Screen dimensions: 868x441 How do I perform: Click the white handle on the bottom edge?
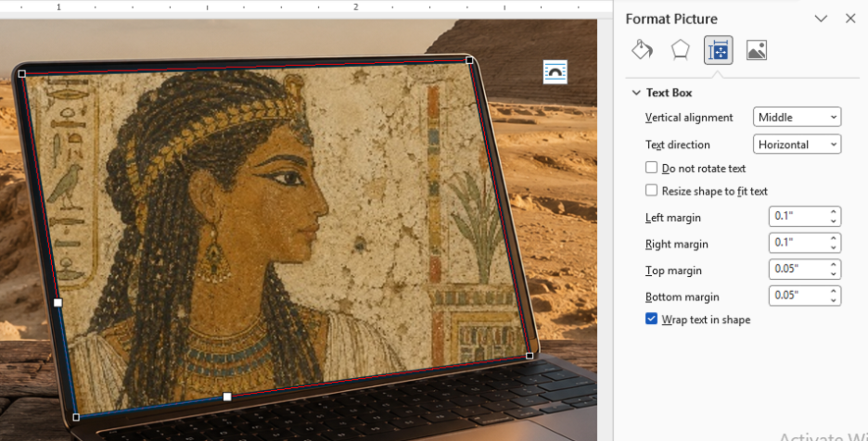click(x=227, y=397)
